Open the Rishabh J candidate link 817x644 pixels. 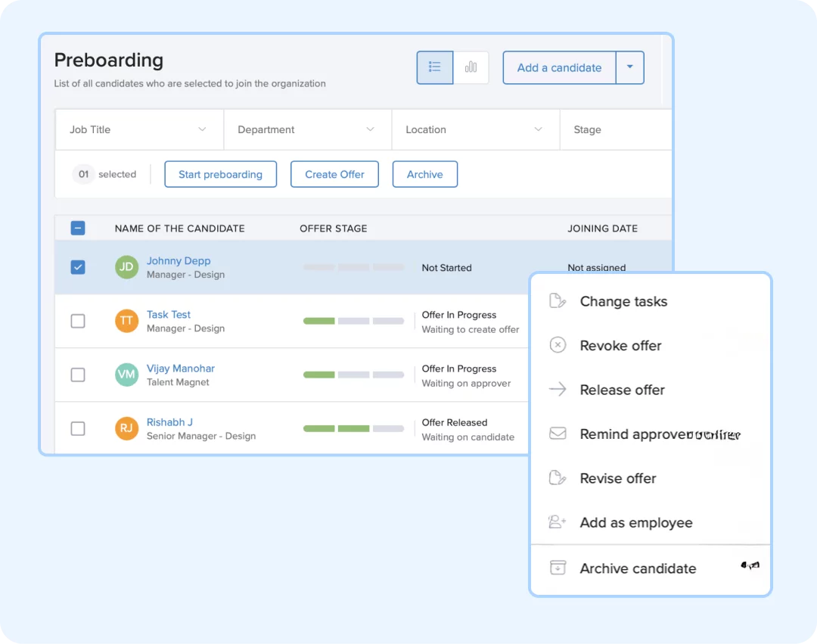coord(169,422)
